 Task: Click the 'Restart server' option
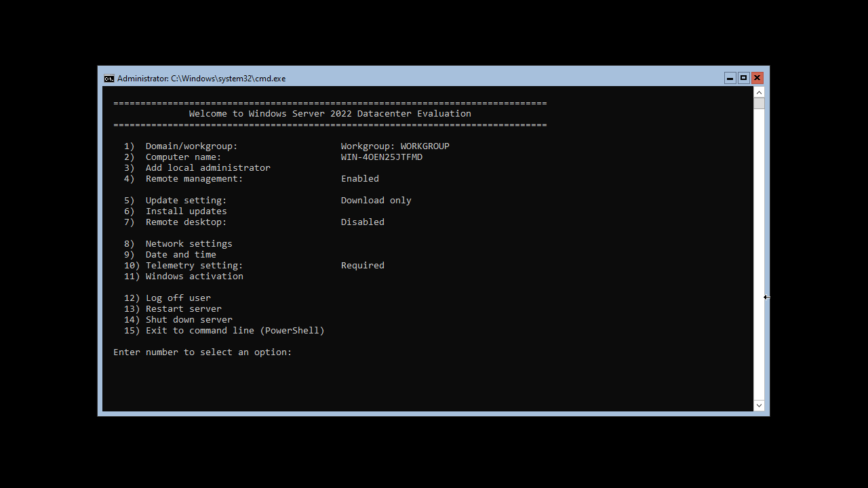click(x=173, y=309)
